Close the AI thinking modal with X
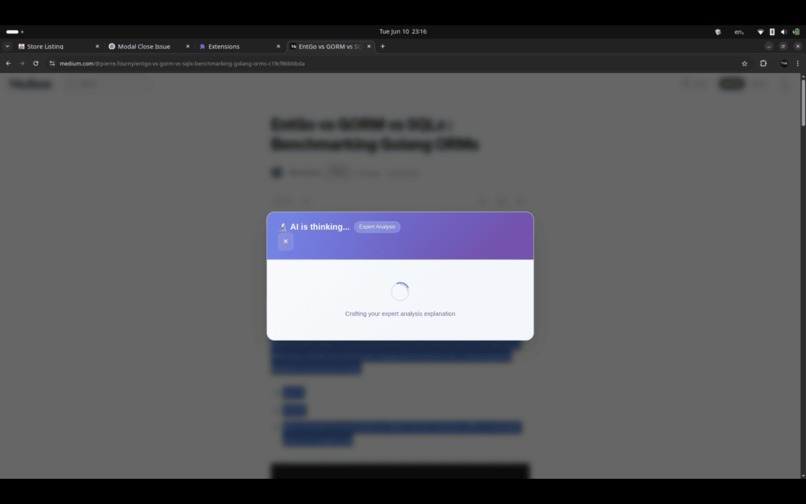 285,241
